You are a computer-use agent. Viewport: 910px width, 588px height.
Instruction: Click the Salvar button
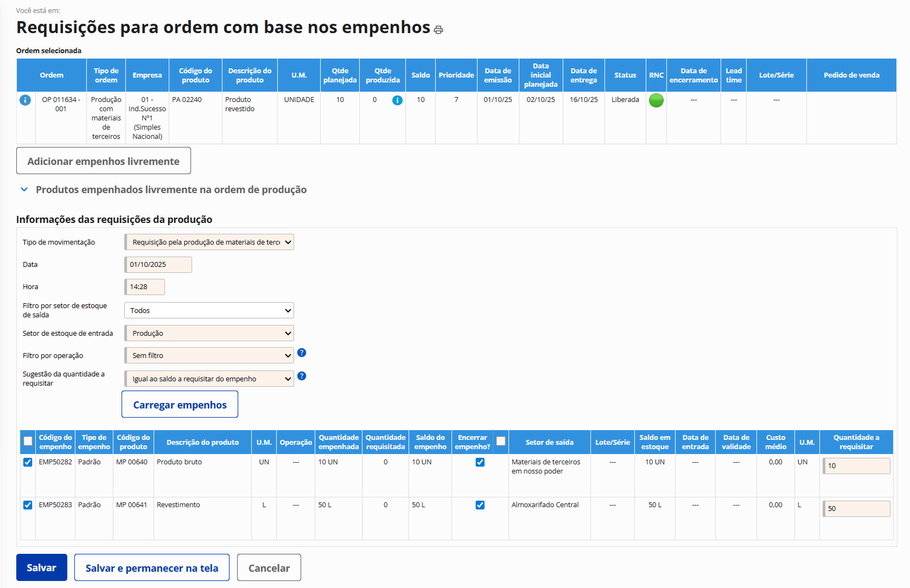point(42,568)
